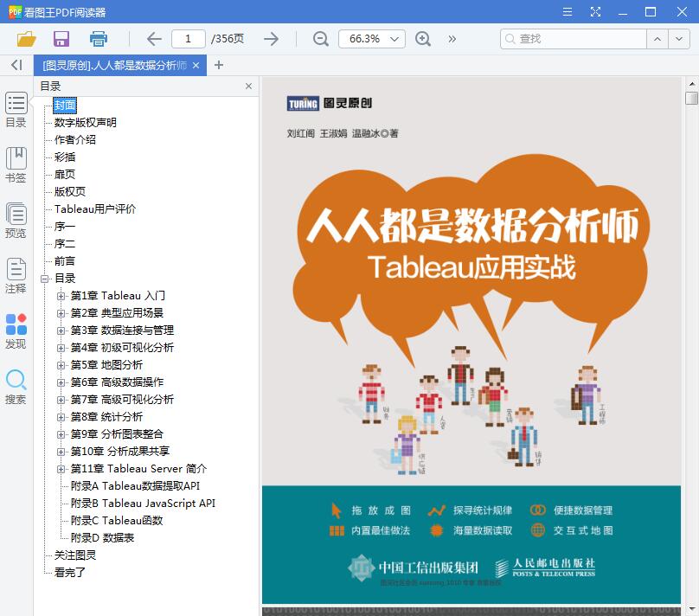The width and height of the screenshot is (699, 616).
Task: Jump to 前言 in the outline
Action: click(x=65, y=261)
